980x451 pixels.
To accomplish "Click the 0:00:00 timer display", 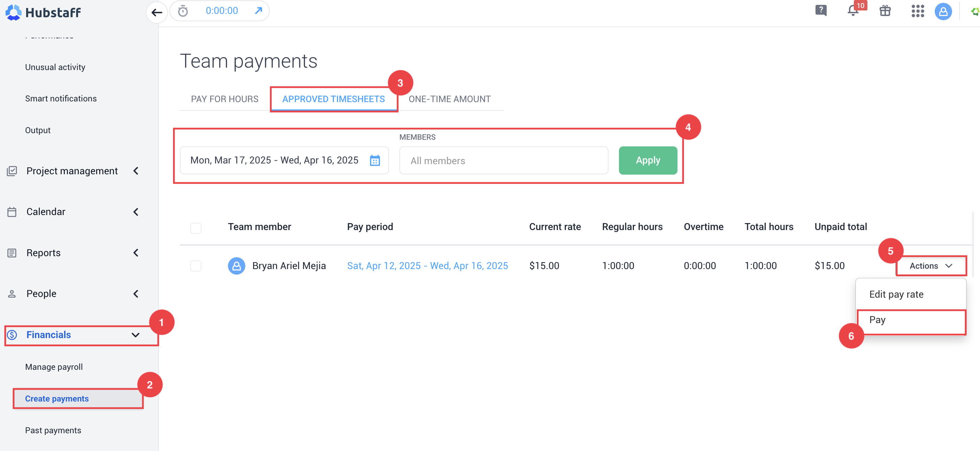I will coord(222,11).
